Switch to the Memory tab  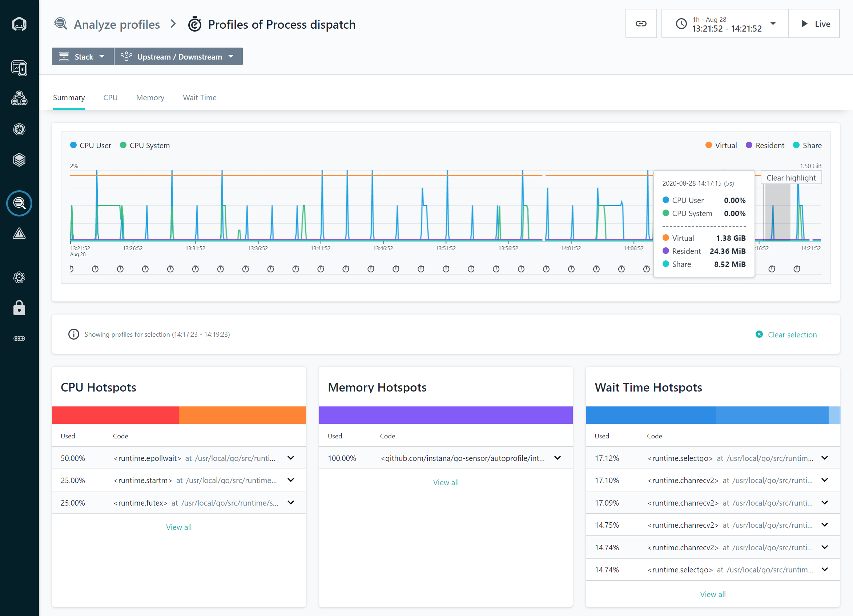click(x=150, y=98)
